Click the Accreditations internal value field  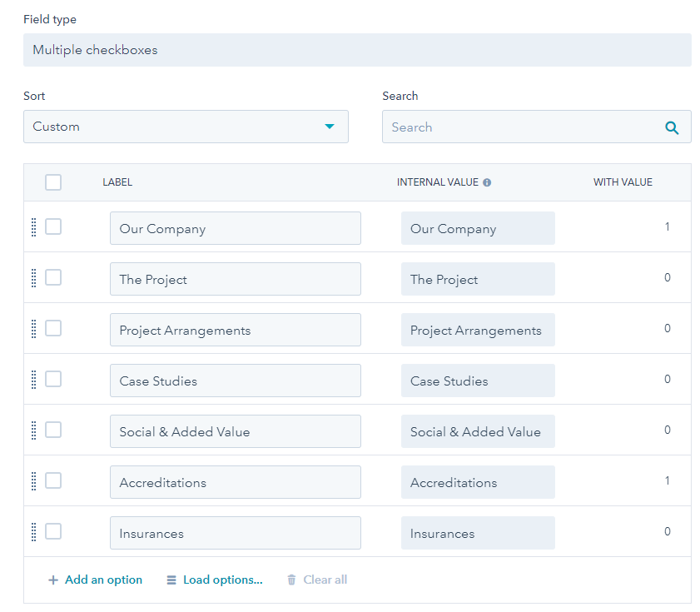click(478, 481)
